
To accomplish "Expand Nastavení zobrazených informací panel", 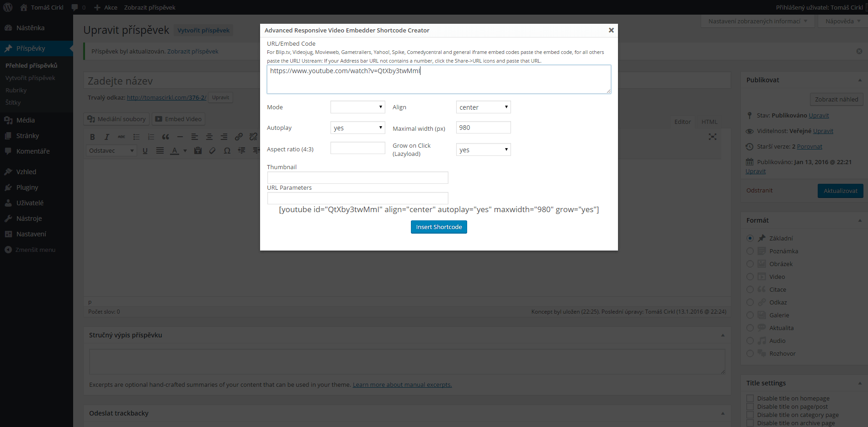I will 758,21.
